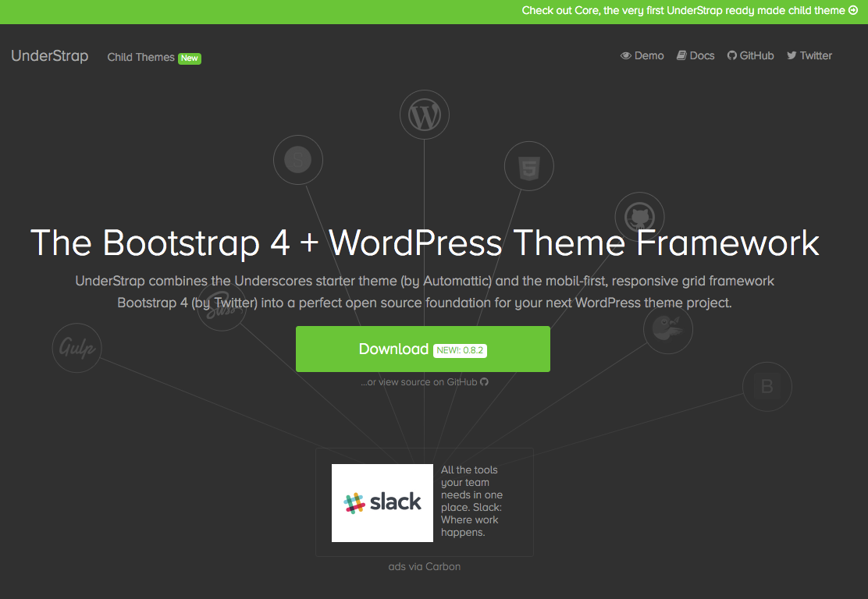The image size is (868, 599).
Task: Click the GitHub icon after 'view source'
Action: click(485, 381)
